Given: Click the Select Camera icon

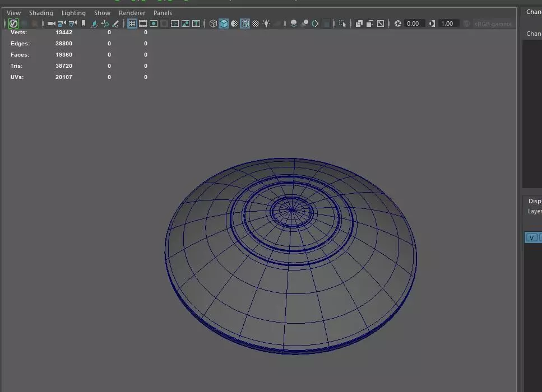Looking at the screenshot, I should 51,24.
